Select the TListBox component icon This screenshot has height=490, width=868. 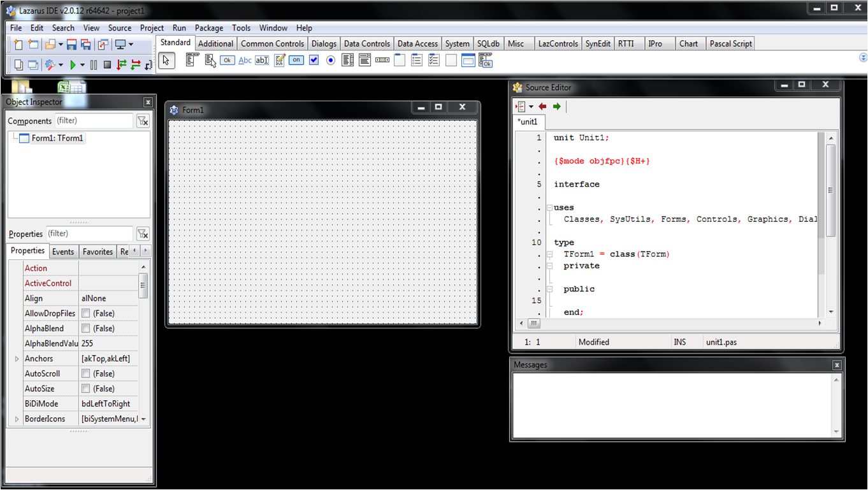348,61
